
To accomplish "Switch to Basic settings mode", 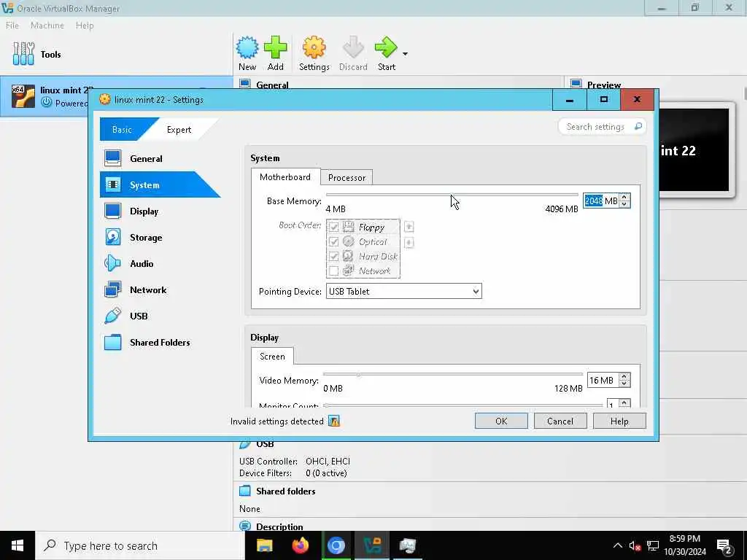I will pyautogui.click(x=122, y=130).
